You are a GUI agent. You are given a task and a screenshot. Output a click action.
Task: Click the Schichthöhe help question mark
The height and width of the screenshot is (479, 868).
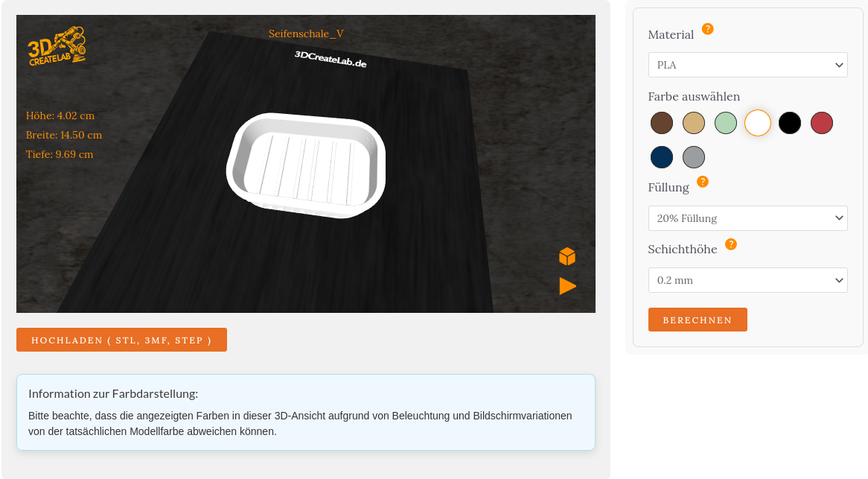[731, 244]
